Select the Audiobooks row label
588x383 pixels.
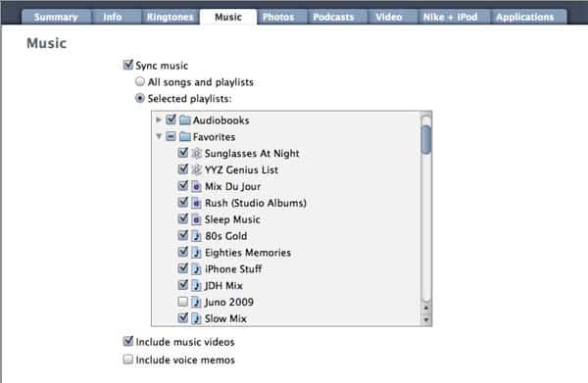tap(220, 120)
